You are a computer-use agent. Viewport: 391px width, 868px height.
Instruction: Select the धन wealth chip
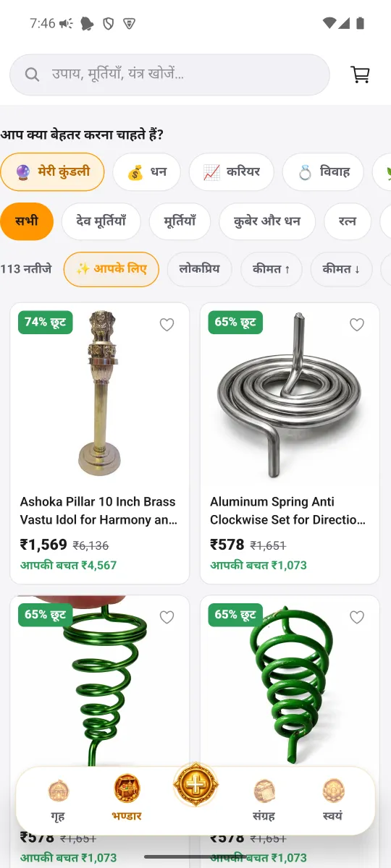[x=146, y=172]
